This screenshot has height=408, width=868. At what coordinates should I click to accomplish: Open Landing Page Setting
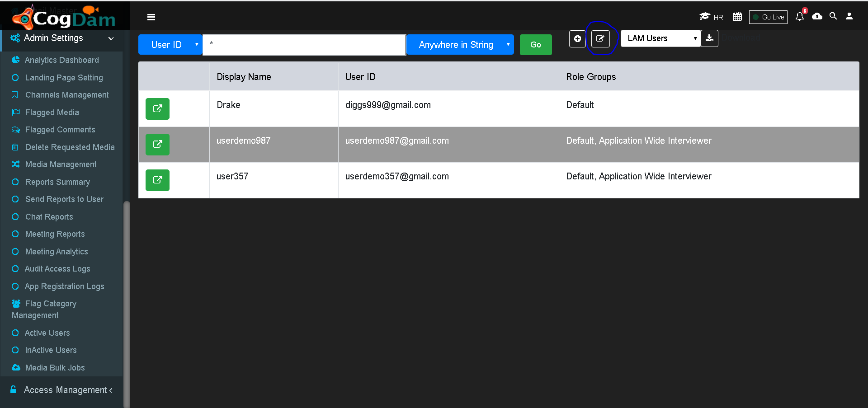click(64, 78)
